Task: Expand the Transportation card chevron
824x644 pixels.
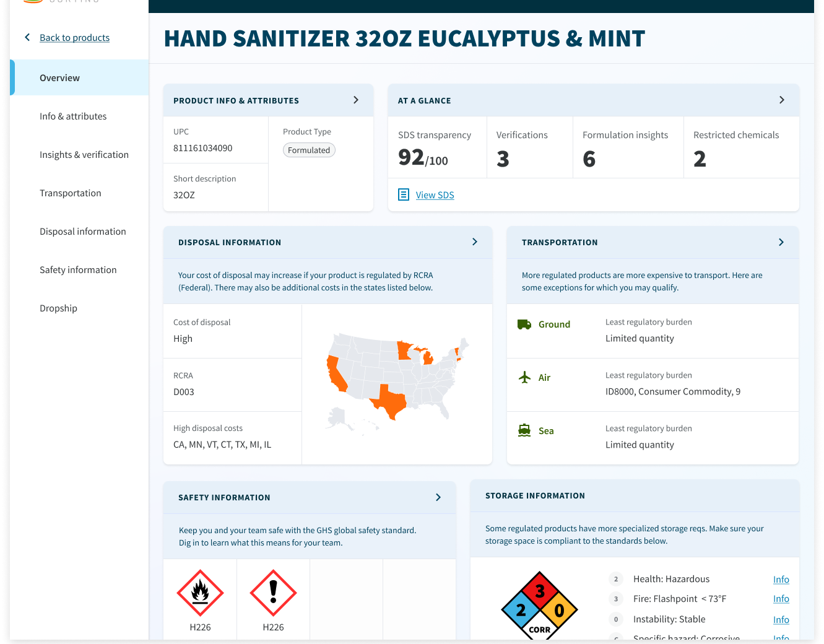Action: (x=781, y=242)
